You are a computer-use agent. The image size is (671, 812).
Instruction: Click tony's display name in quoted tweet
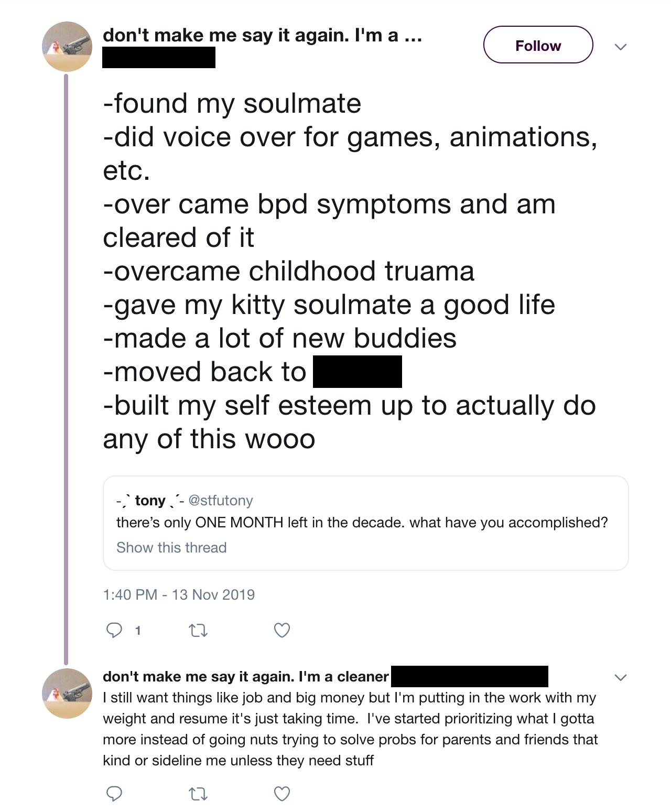pyautogui.click(x=150, y=501)
